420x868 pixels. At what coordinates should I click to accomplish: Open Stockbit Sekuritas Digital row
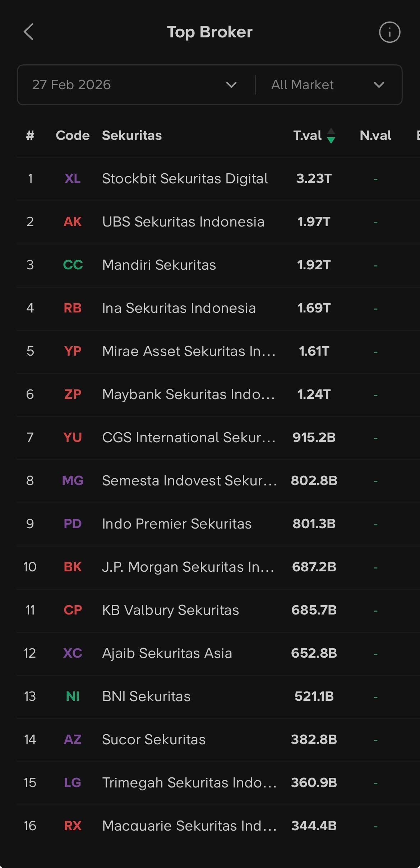[185, 179]
